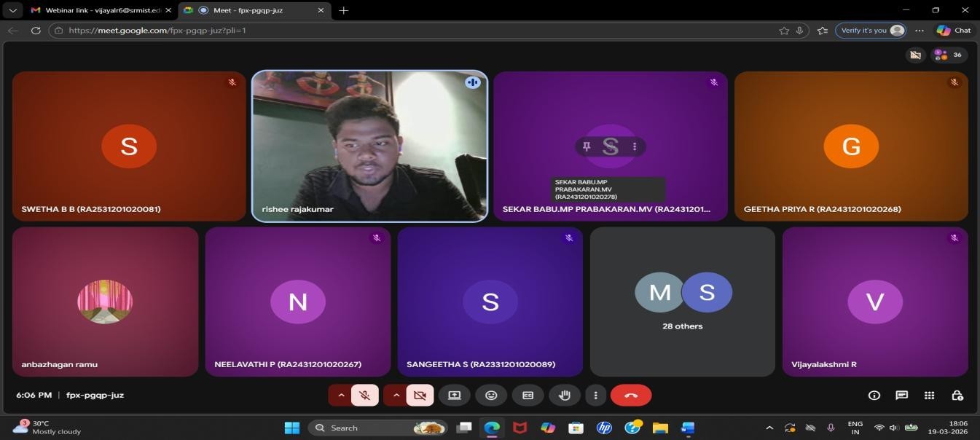This screenshot has height=440, width=980.
Task: Open the Send a reaction emoji button
Action: point(491,395)
